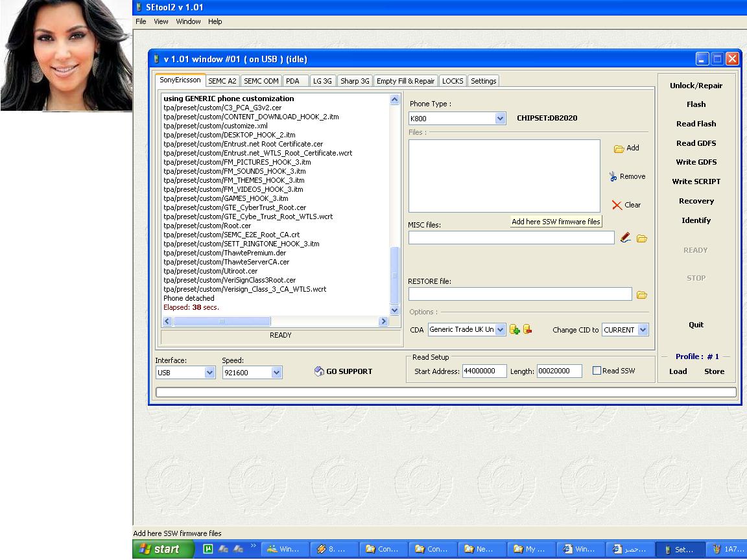This screenshot has width=747, height=560.
Task: Click the Unlock/Repair button
Action: pyautogui.click(x=696, y=86)
